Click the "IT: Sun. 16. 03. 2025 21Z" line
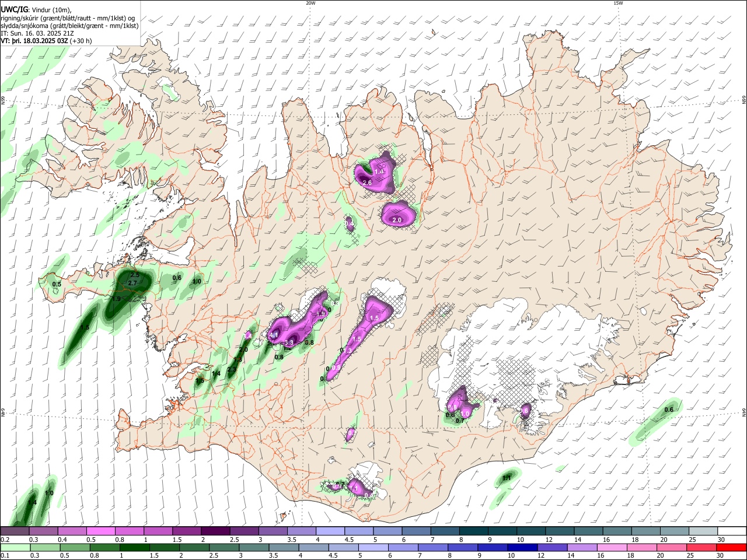The width and height of the screenshot is (747, 560). pos(36,33)
